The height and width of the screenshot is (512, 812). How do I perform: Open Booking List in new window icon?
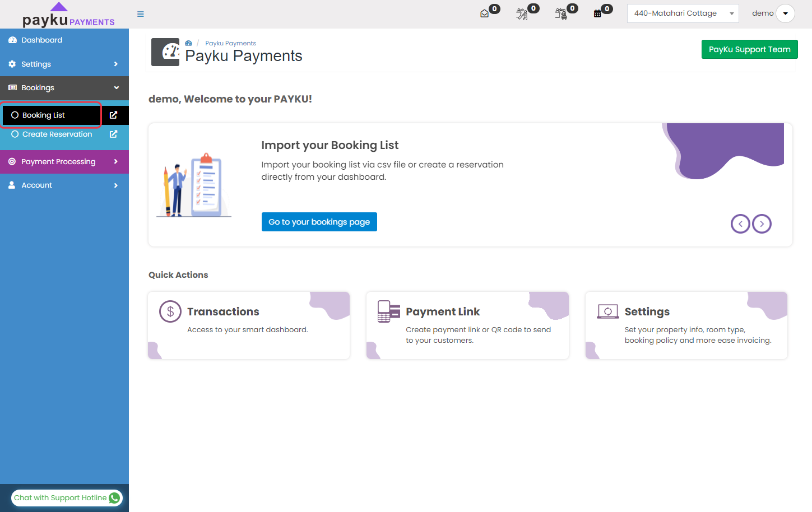coord(114,115)
